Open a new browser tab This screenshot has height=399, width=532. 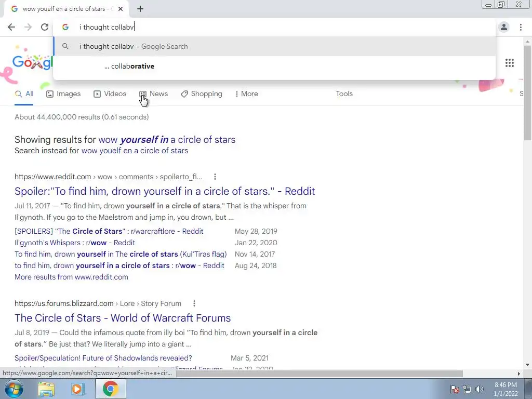point(140,9)
